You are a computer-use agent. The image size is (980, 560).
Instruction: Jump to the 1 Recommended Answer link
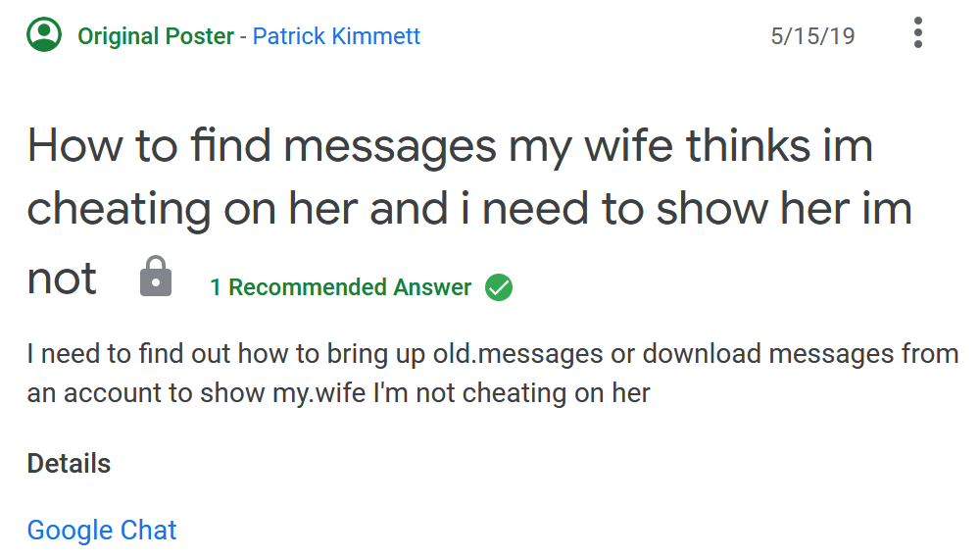click(341, 287)
